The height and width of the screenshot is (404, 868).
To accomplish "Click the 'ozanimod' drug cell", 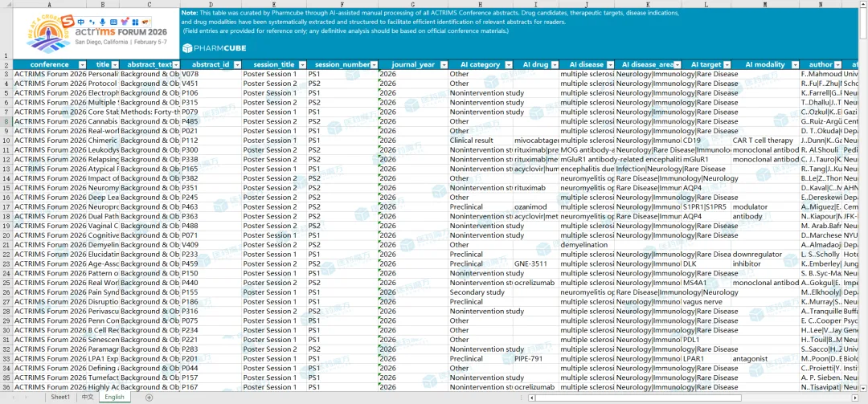I will pyautogui.click(x=536, y=207).
